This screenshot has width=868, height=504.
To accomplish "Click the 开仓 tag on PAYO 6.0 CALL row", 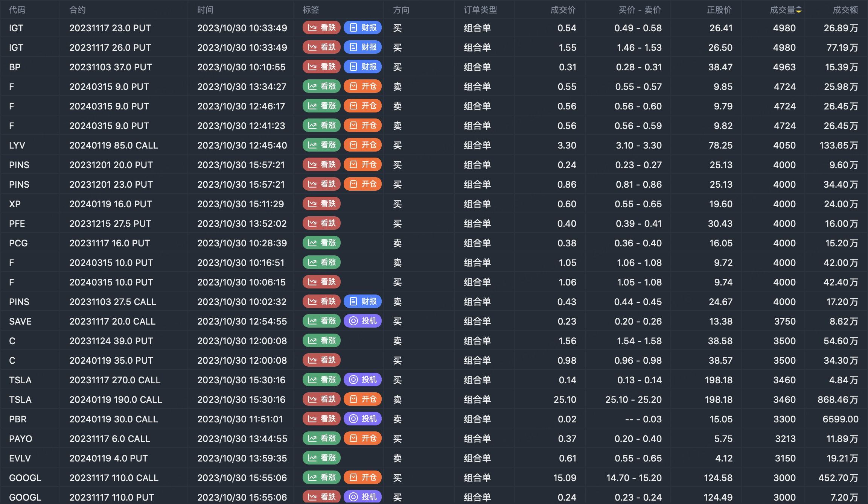I will coord(363,438).
